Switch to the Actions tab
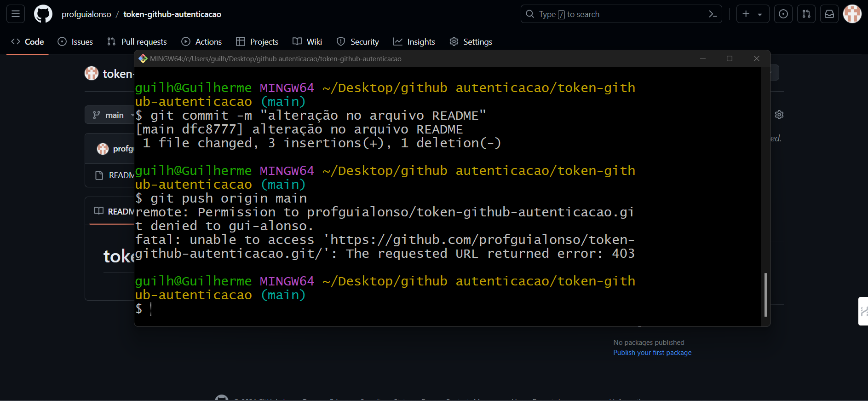 (x=201, y=42)
